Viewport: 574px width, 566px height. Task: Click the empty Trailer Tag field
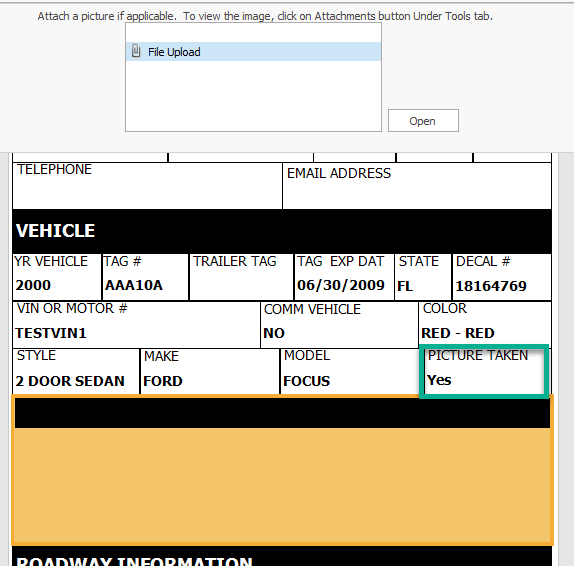241,278
